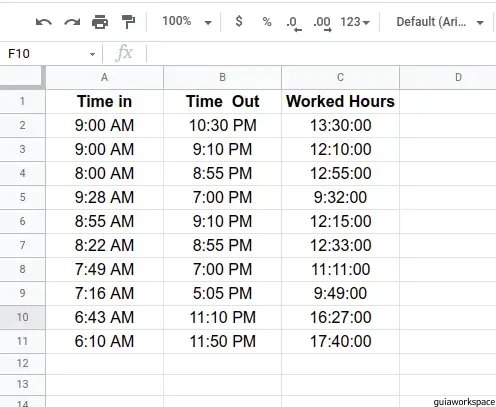The width and height of the screenshot is (496, 407).
Task: Select cell with 8:00 AM
Action: coord(104,173)
